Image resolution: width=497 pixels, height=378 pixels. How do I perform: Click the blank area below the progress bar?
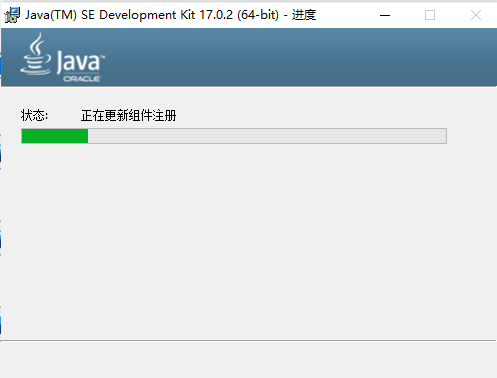click(248, 240)
